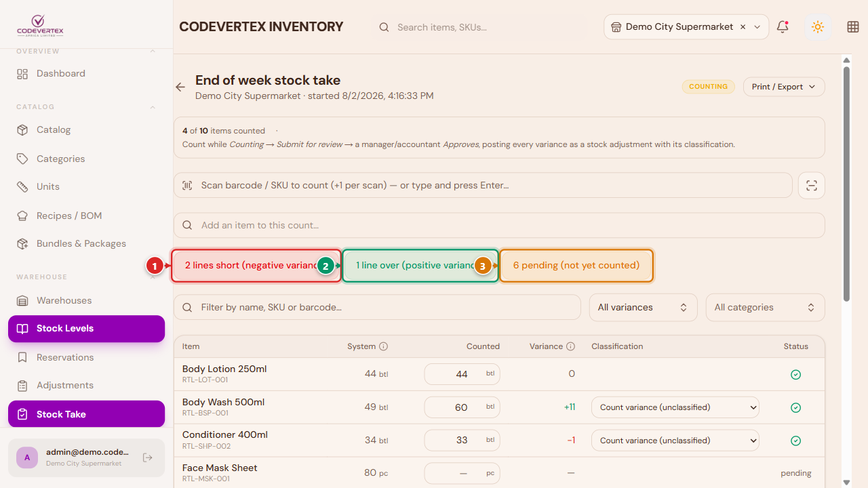Go to Recipes / BOM
This screenshot has width=868, height=488.
pyautogui.click(x=86, y=216)
